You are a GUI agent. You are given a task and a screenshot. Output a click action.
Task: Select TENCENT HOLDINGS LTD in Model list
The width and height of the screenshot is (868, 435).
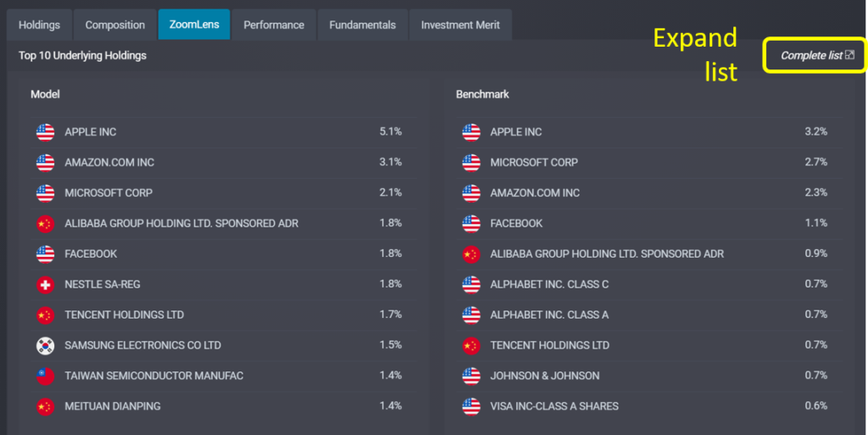click(124, 315)
